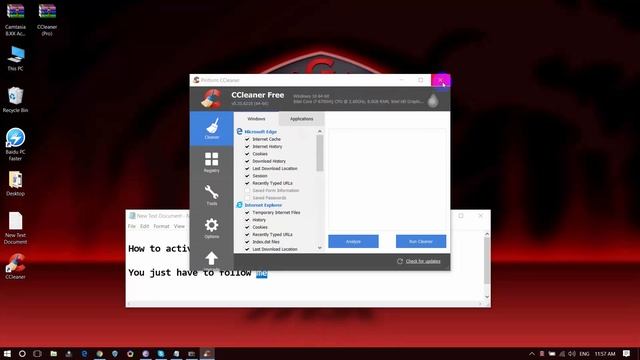Click the active CCleaner taskbar button
Viewport: 640px width, 360px height.
pyautogui.click(x=207, y=353)
